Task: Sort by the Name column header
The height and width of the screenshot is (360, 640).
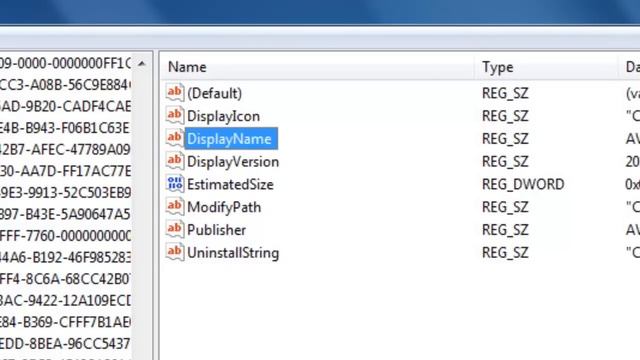Action: [x=317, y=67]
